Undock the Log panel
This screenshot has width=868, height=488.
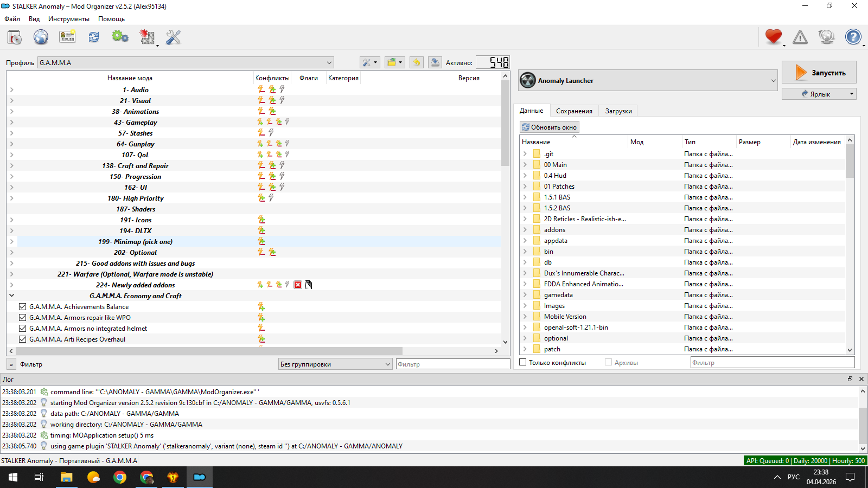850,379
